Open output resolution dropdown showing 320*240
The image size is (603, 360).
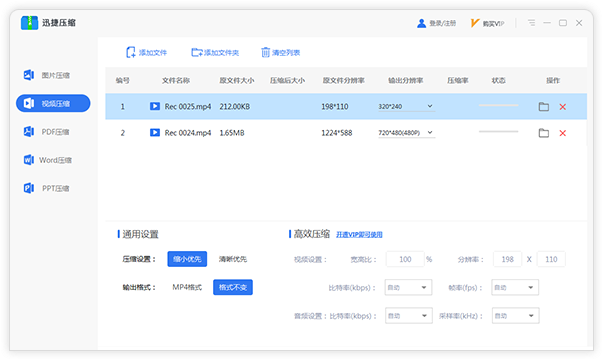click(x=406, y=107)
